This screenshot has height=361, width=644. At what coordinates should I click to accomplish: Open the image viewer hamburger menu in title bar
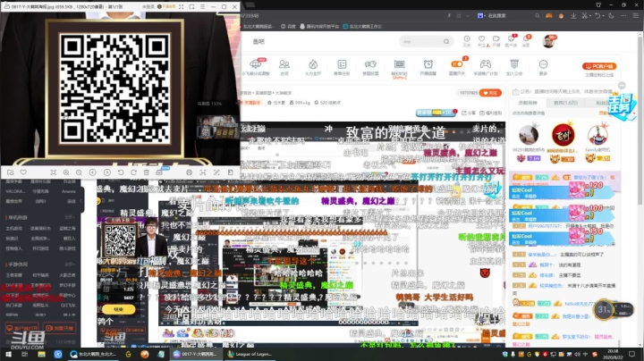click(x=202, y=6)
